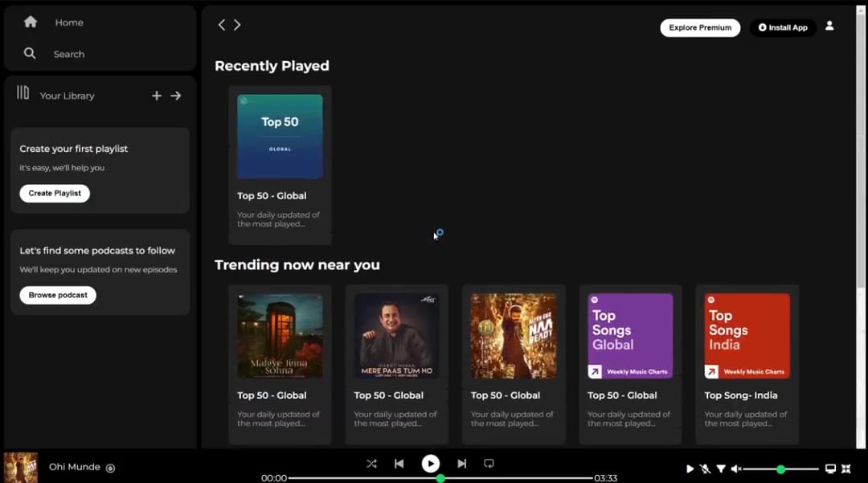Go forward with the right chevron

click(x=237, y=25)
